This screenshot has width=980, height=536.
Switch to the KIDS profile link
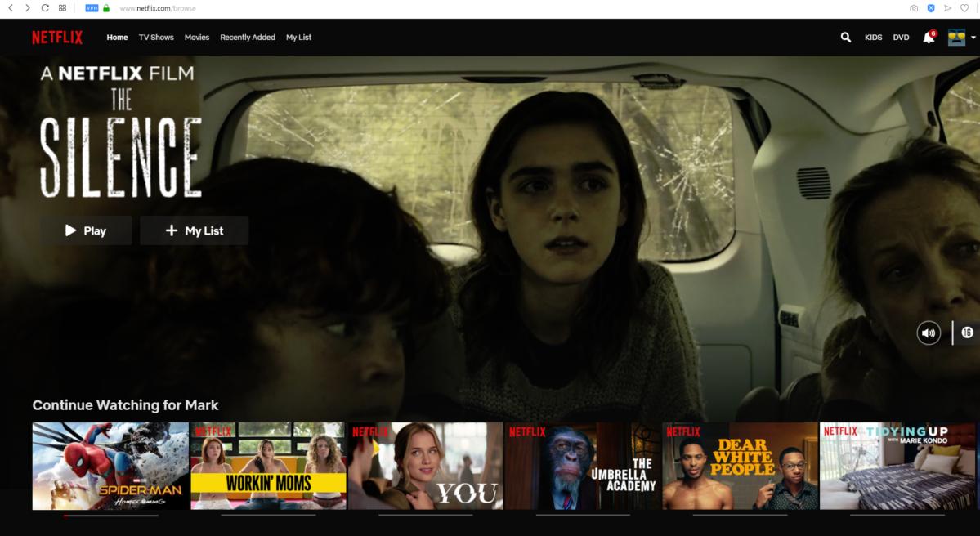(x=873, y=38)
